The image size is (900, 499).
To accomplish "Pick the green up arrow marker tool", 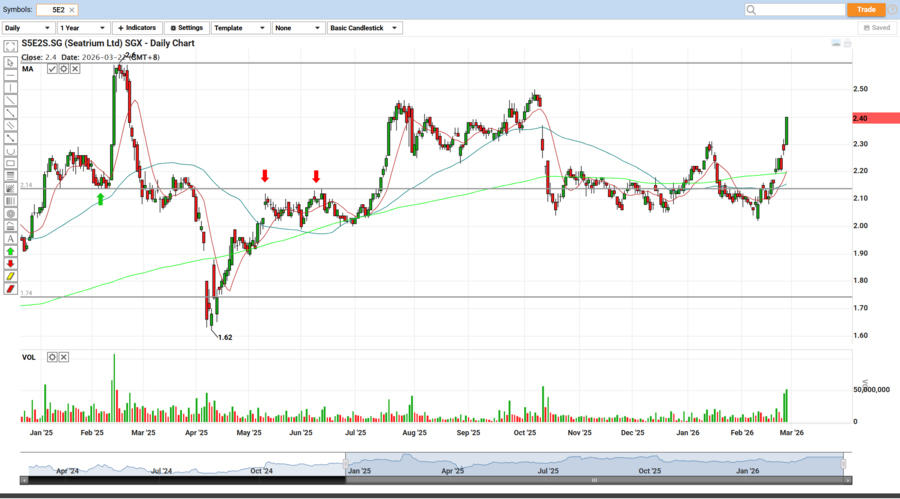I will pos(10,251).
